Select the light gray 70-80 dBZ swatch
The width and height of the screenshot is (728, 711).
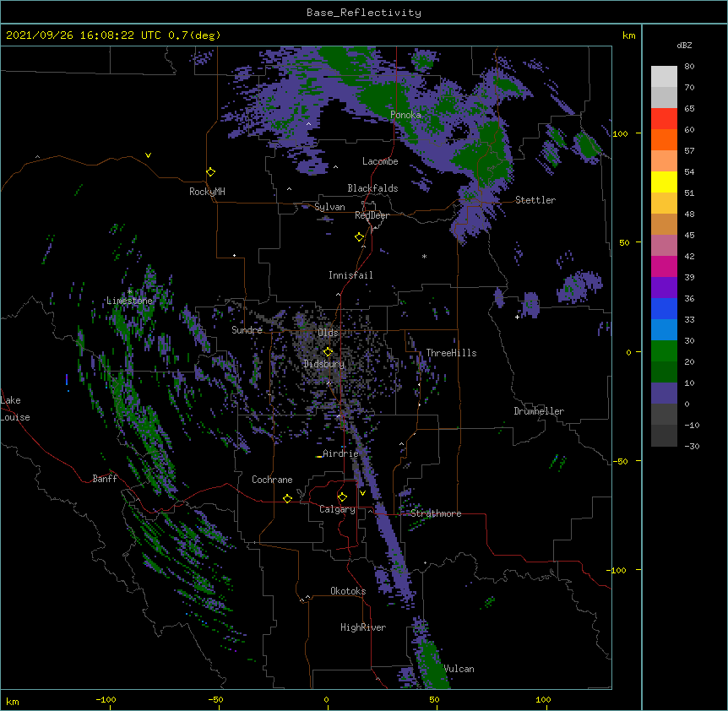664,77
